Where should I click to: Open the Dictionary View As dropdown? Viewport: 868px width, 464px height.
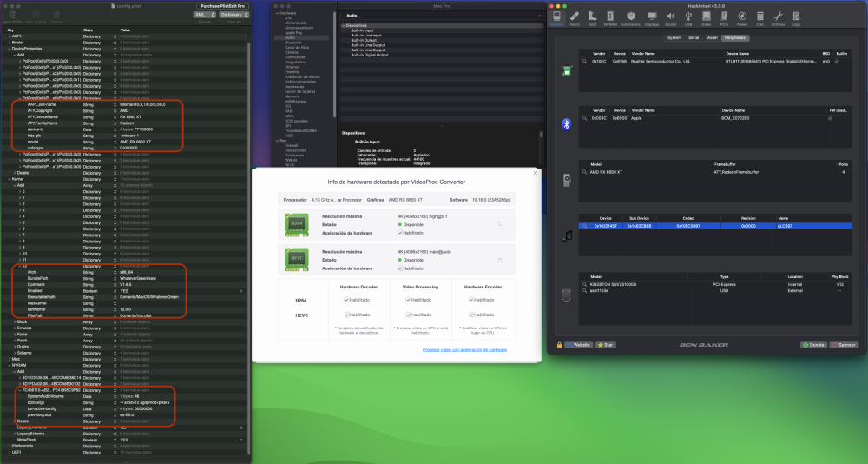tap(234, 15)
